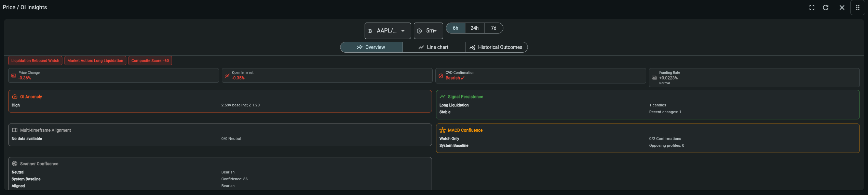
Task: Click the clock icon in interval selector
Action: [x=419, y=31]
